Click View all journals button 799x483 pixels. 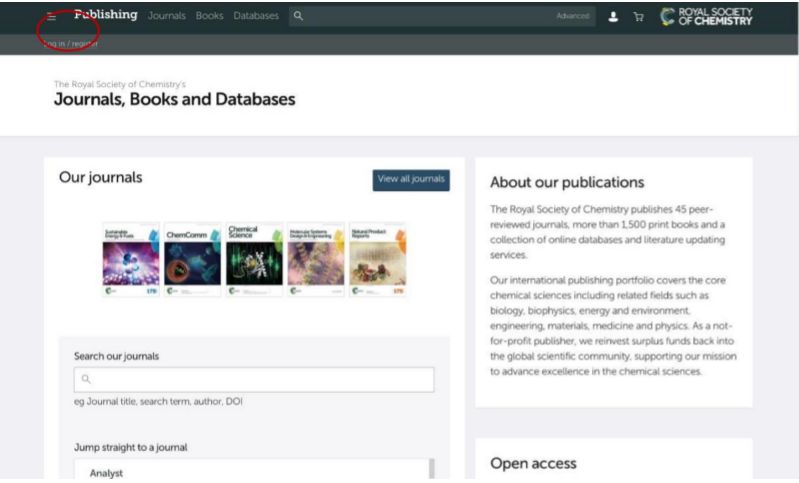tap(411, 180)
